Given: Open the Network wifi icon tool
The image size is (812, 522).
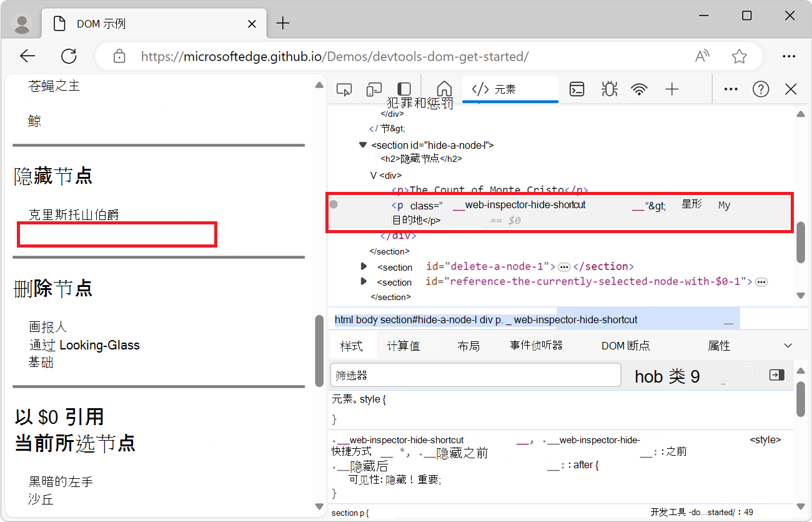Looking at the screenshot, I should pos(639,89).
